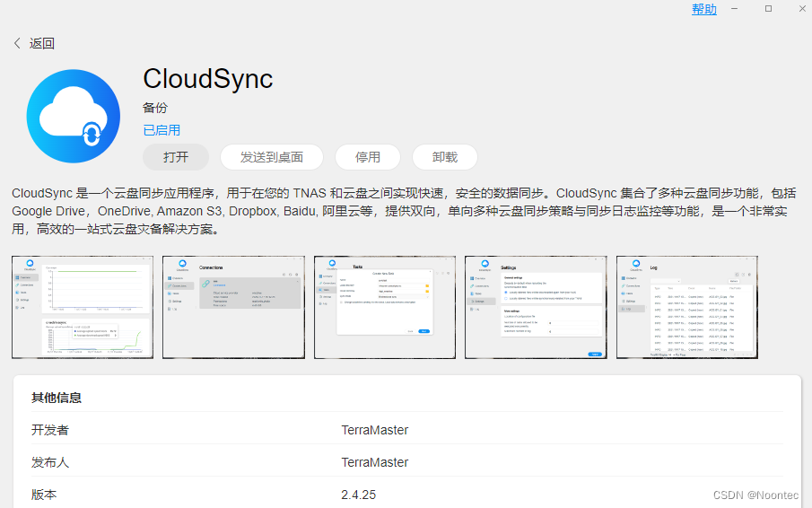Image resolution: width=812 pixels, height=508 pixels.
Task: Maximize the window
Action: pos(768,8)
